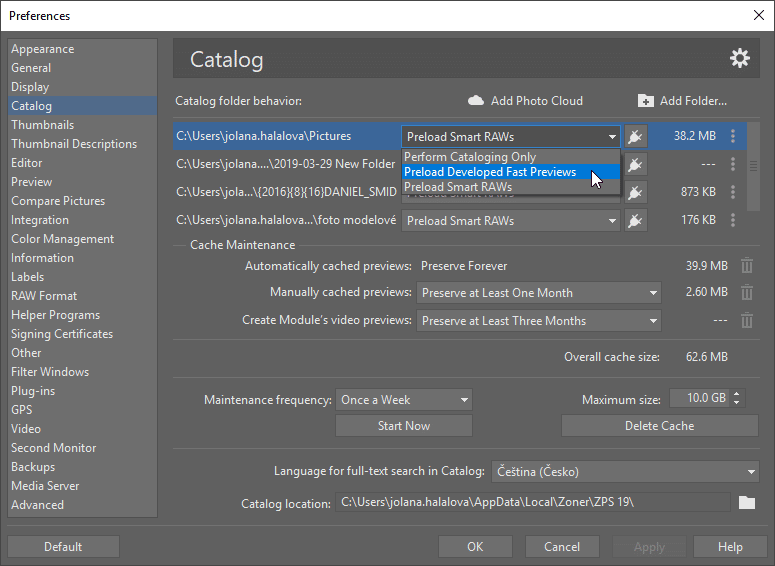Open Signing Certificates preferences
Screen dimensions: 775x566
(x=83, y=334)
